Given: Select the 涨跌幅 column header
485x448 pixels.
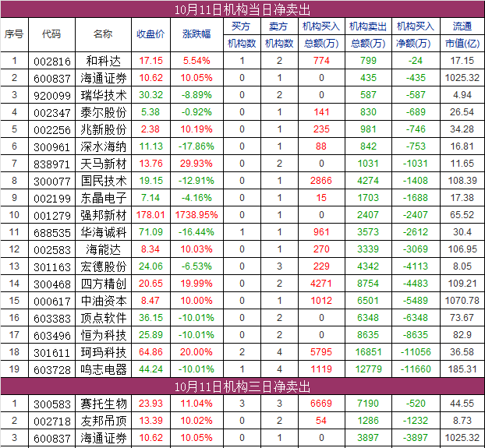Looking at the screenshot, I should [196, 34].
